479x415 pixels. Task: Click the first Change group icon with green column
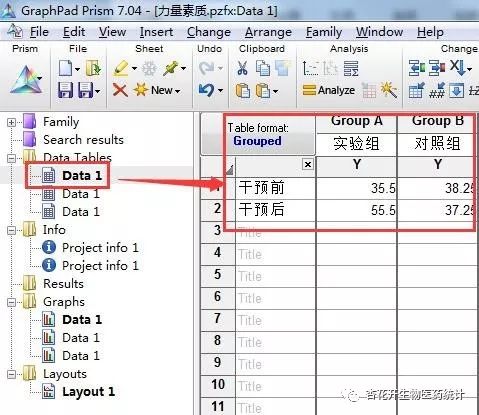[x=417, y=68]
